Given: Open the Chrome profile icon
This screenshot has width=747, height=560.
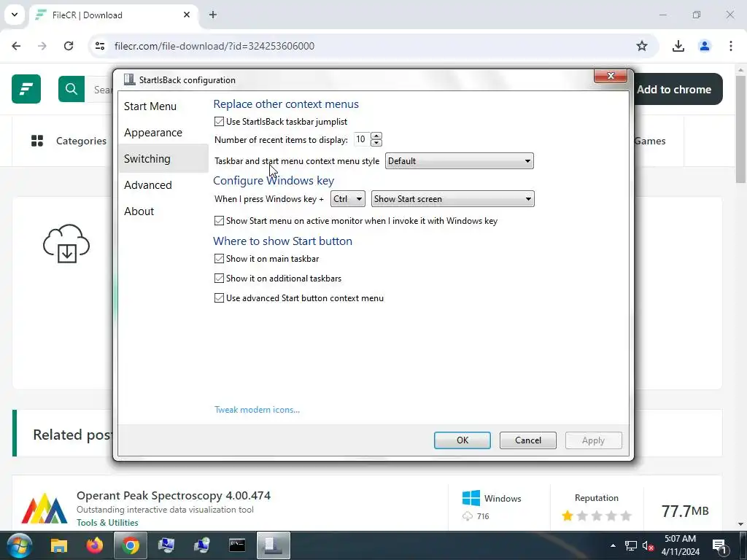Looking at the screenshot, I should point(705,46).
